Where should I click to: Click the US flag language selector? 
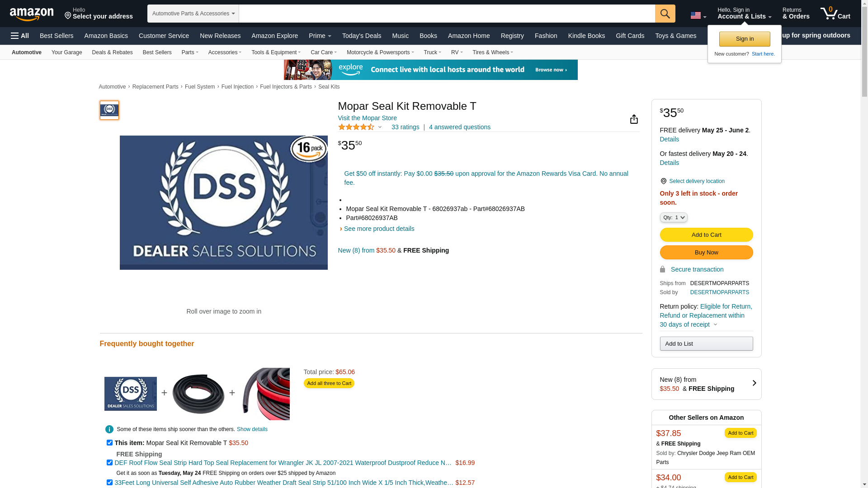tap(698, 15)
